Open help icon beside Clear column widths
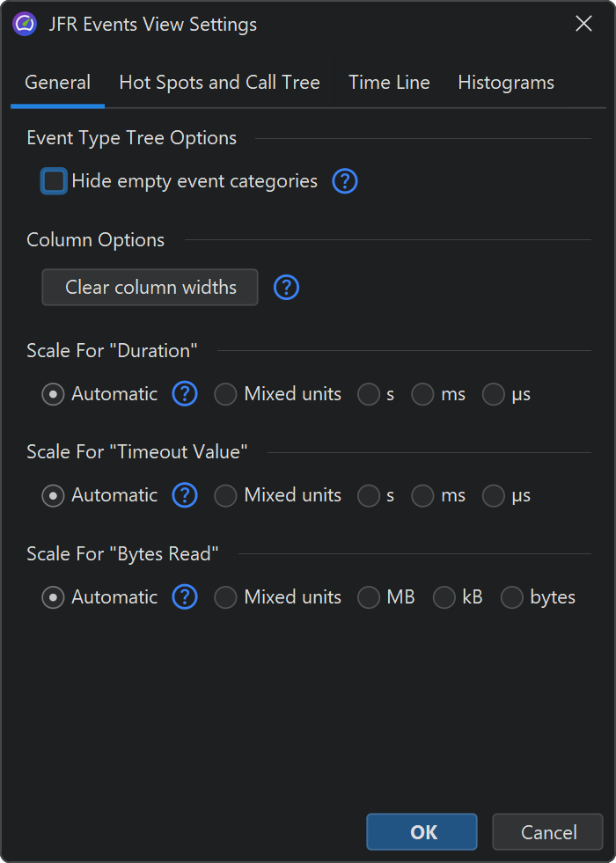The height and width of the screenshot is (863, 616). 286,288
